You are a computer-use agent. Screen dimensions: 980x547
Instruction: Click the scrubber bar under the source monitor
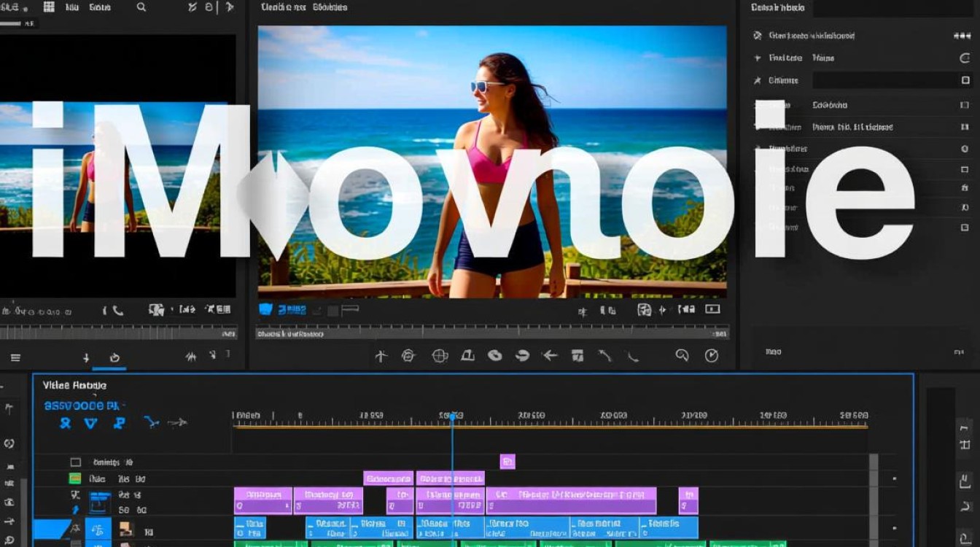click(x=118, y=333)
